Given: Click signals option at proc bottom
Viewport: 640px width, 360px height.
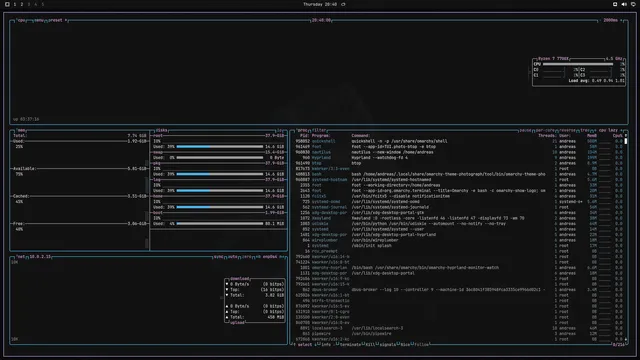Looking at the screenshot, I should 387,344.
